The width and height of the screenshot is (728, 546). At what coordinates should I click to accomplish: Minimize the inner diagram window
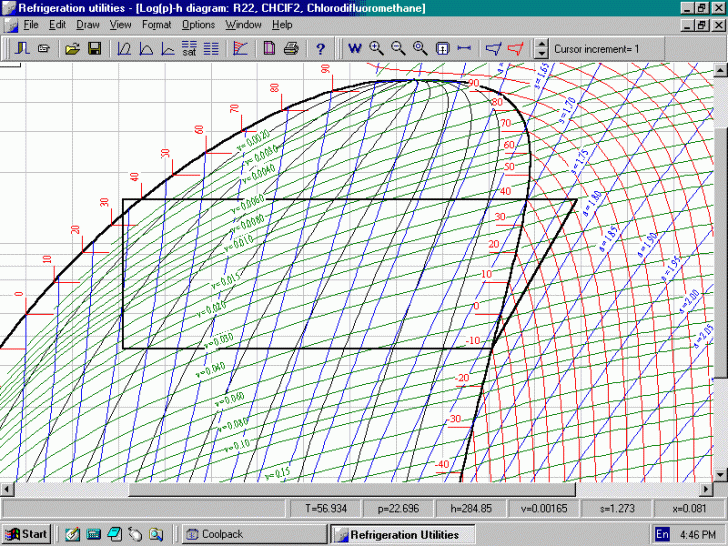click(688, 25)
